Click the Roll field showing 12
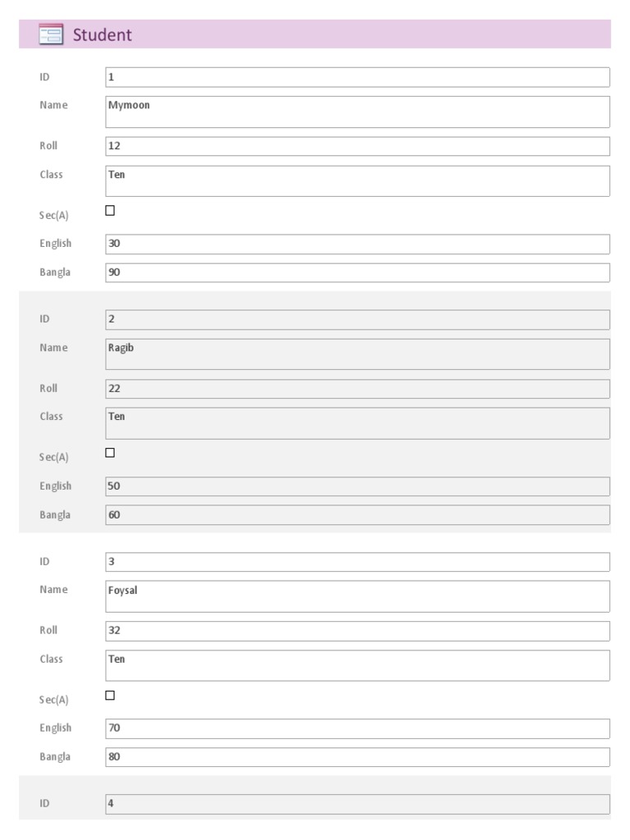 tap(358, 146)
